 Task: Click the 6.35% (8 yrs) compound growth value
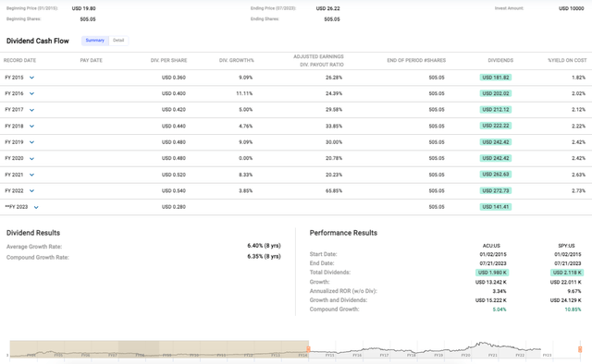pos(264,257)
